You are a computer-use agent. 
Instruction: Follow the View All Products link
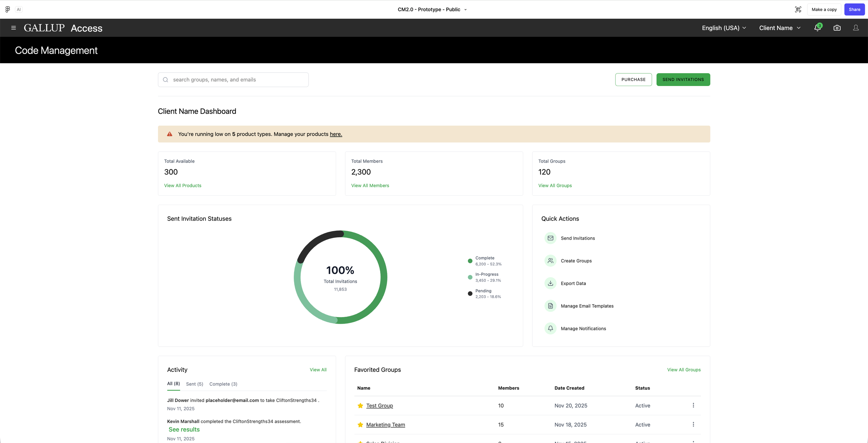[x=183, y=186]
